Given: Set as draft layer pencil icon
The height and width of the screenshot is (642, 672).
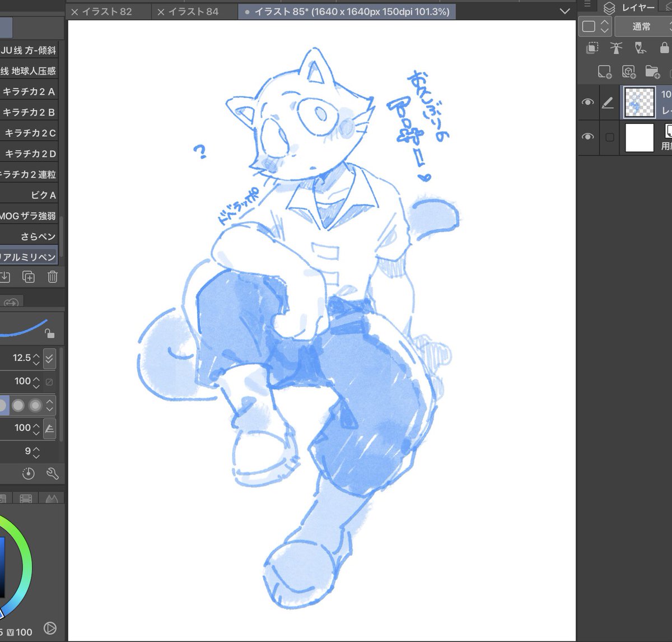Looking at the screenshot, I should tap(641, 48).
